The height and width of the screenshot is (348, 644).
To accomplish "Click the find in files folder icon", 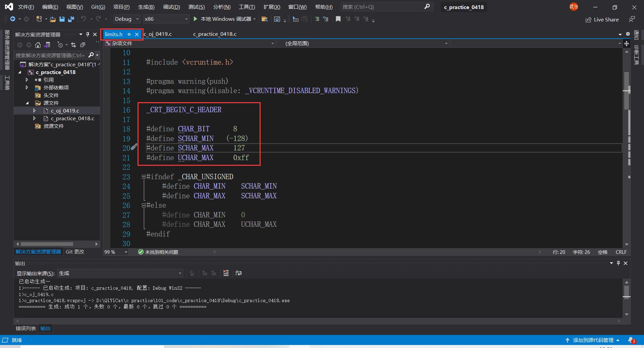I will tap(265, 19).
